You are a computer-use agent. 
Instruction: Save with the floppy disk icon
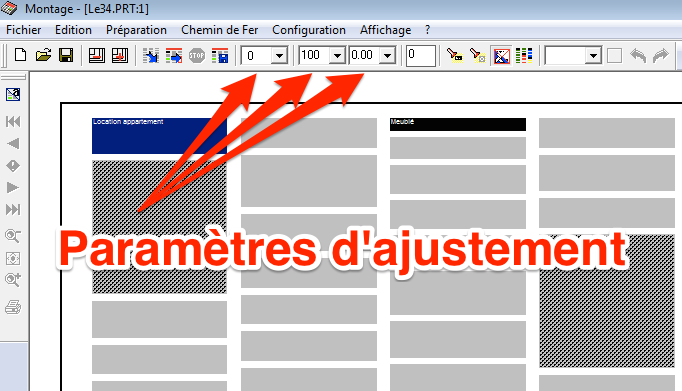point(66,55)
